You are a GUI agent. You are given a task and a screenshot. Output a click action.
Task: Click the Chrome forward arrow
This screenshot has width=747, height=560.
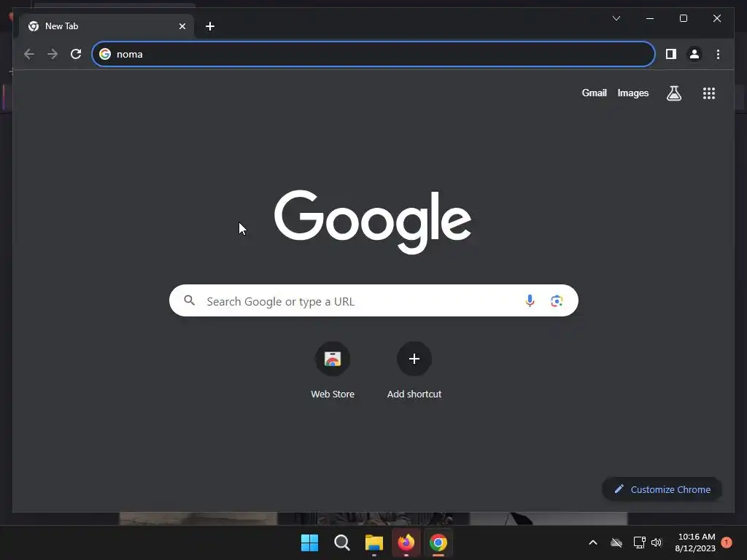[53, 54]
